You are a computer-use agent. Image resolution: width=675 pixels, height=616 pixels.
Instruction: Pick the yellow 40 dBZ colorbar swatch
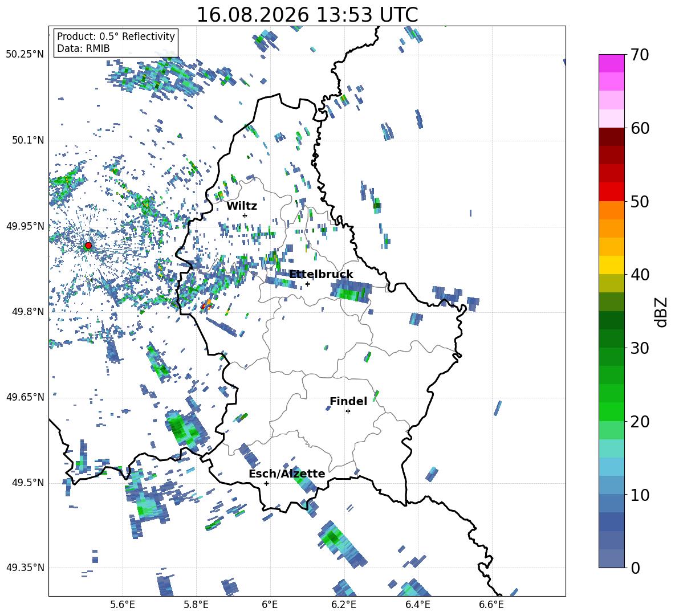611,265
